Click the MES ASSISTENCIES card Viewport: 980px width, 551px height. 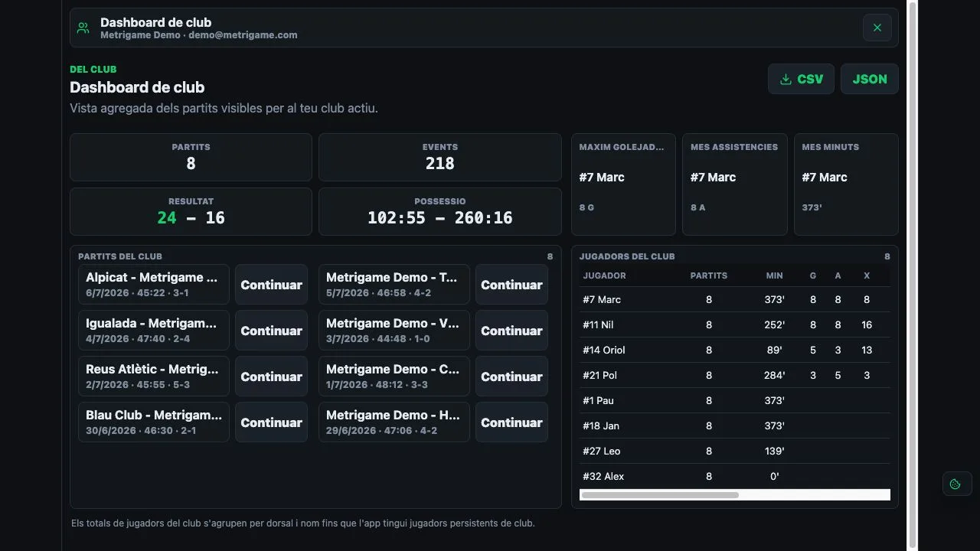pos(735,184)
